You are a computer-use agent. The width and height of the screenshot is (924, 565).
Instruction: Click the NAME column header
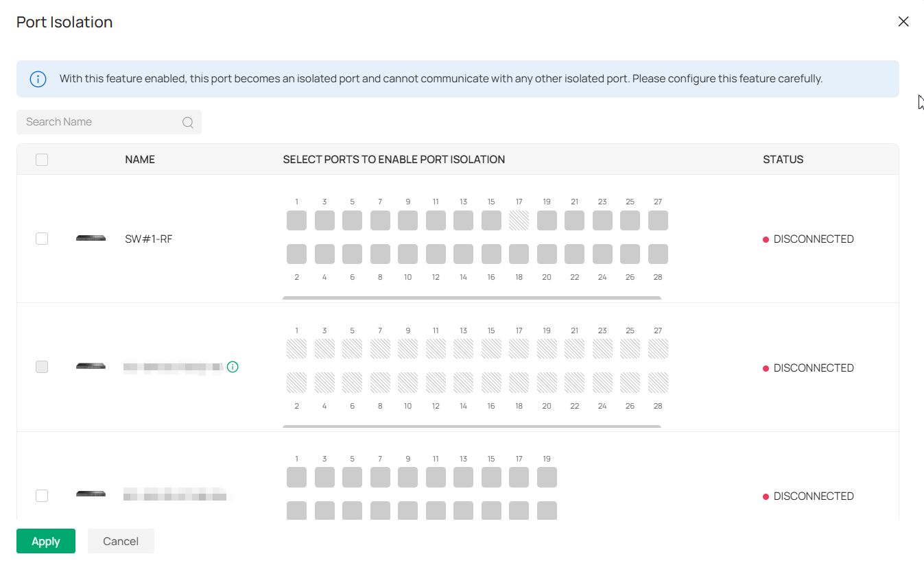click(140, 160)
